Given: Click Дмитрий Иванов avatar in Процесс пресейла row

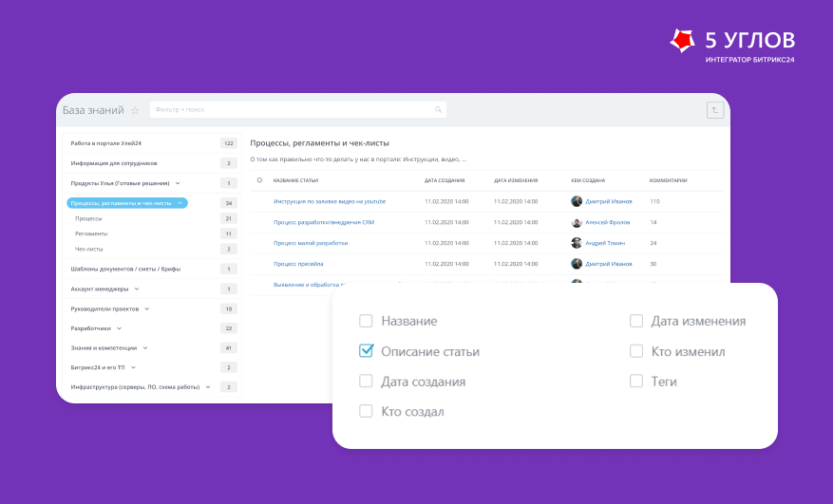Looking at the screenshot, I should (x=577, y=264).
